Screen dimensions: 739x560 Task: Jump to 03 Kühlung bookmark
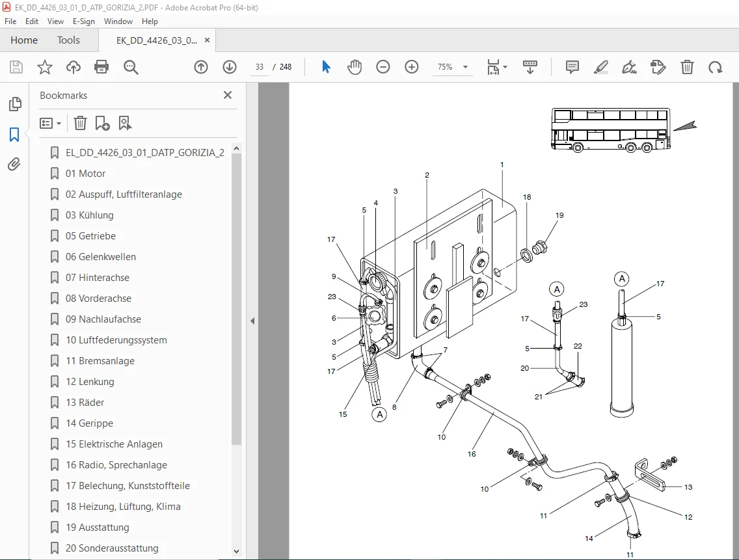[90, 215]
